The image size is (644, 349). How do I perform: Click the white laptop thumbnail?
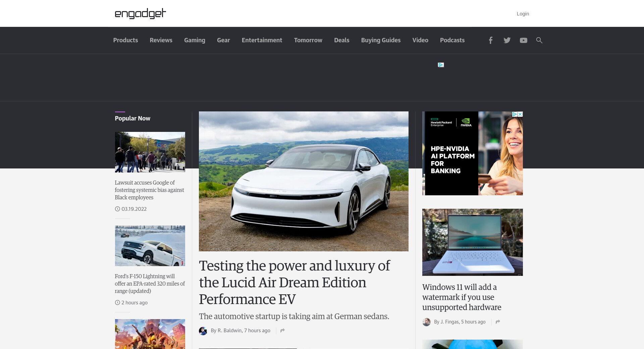click(473, 242)
